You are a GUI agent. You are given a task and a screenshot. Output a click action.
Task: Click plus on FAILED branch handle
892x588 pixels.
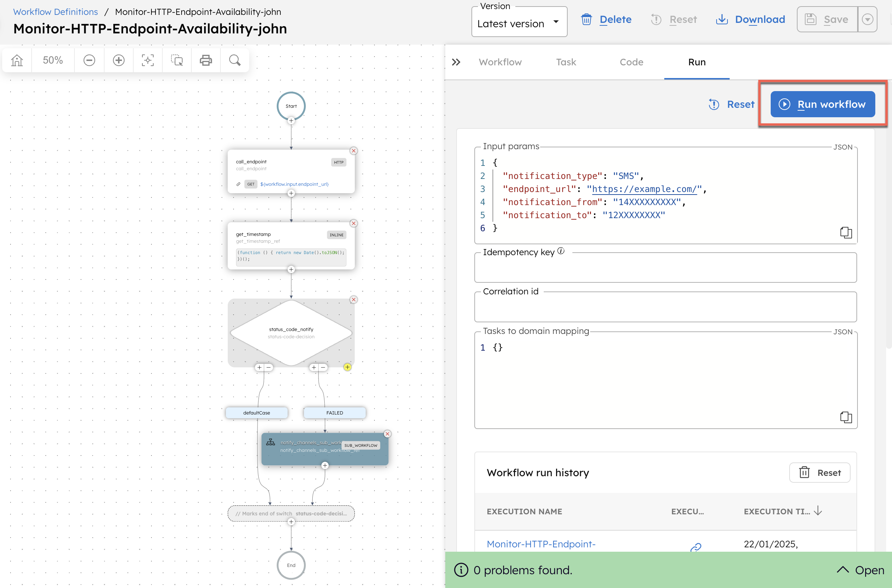coord(314,367)
